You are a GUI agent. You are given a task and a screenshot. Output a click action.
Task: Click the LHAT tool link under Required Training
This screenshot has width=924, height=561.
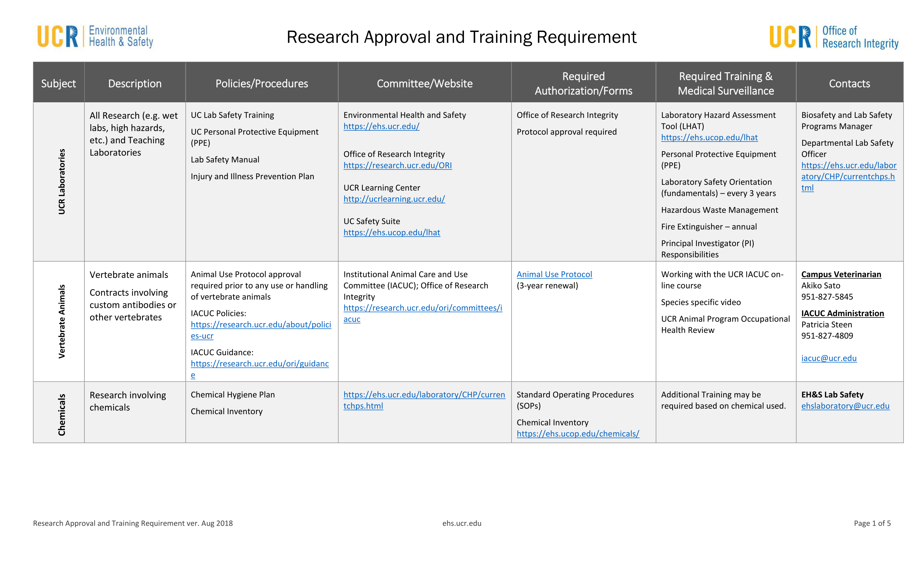(709, 138)
